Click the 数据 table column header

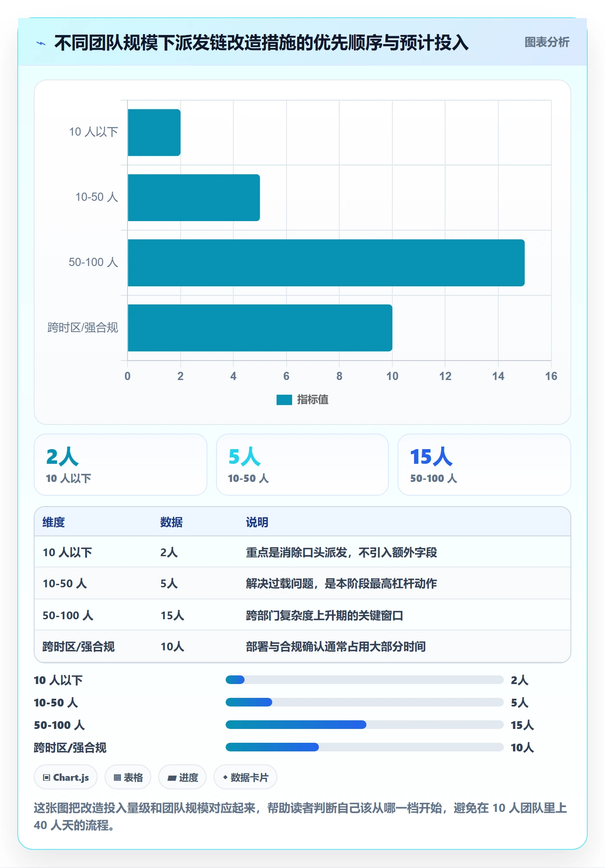172,522
